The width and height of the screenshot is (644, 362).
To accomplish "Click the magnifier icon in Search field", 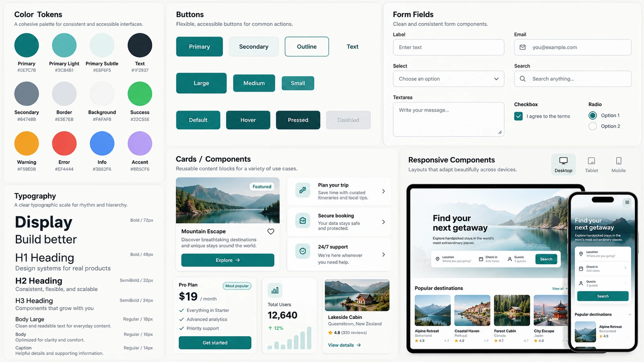I will click(x=522, y=79).
